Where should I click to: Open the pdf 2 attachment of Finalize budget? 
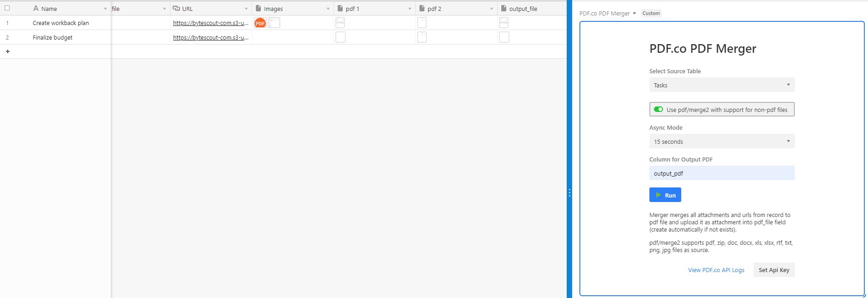(422, 37)
